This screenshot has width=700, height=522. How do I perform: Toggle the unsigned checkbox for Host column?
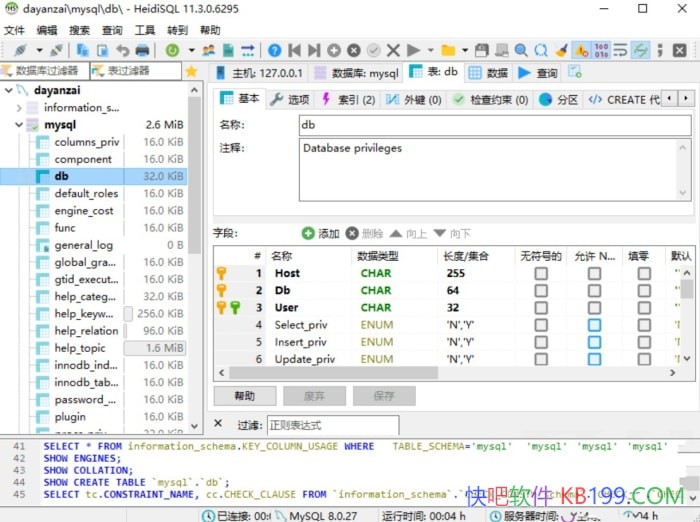coord(540,273)
